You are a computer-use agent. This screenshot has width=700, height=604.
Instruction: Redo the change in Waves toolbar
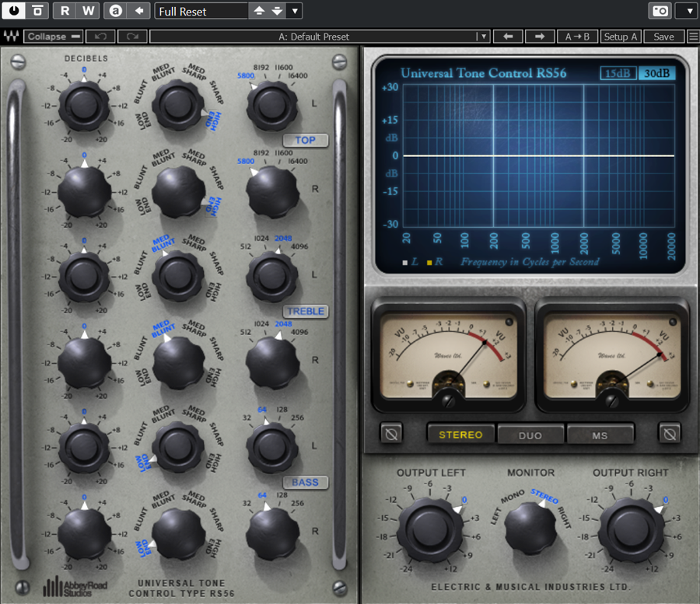point(132,37)
